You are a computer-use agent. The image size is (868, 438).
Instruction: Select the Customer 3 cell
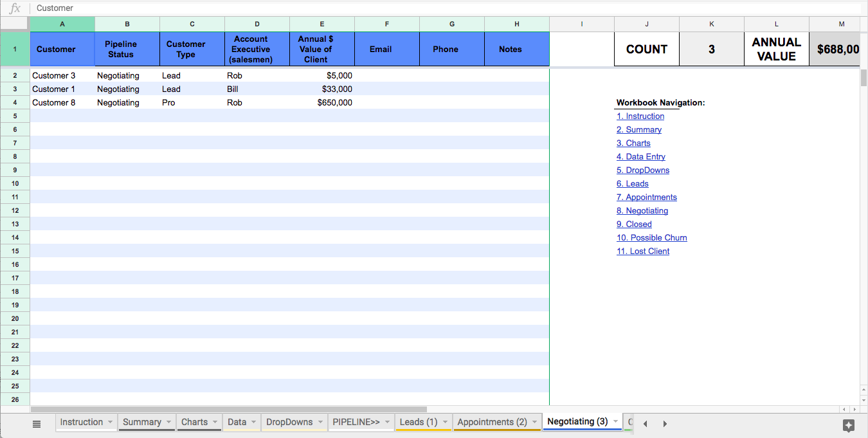(62, 76)
